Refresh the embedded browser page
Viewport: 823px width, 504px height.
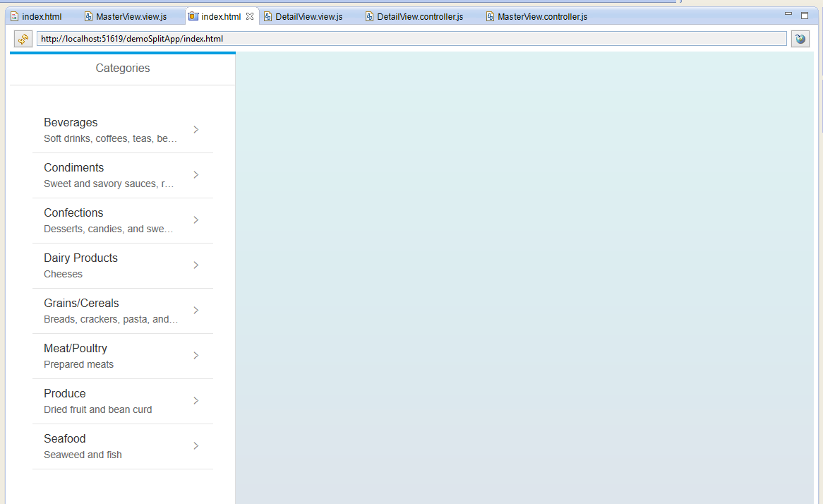tap(23, 39)
